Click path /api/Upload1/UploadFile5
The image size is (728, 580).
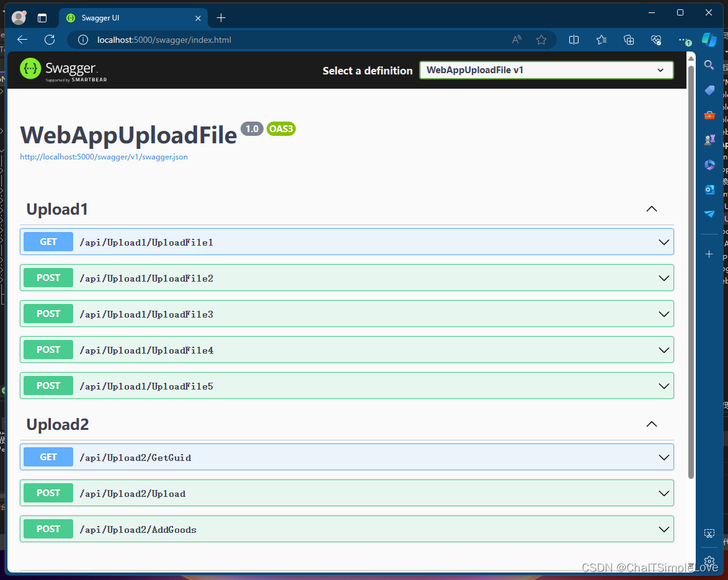[146, 386]
